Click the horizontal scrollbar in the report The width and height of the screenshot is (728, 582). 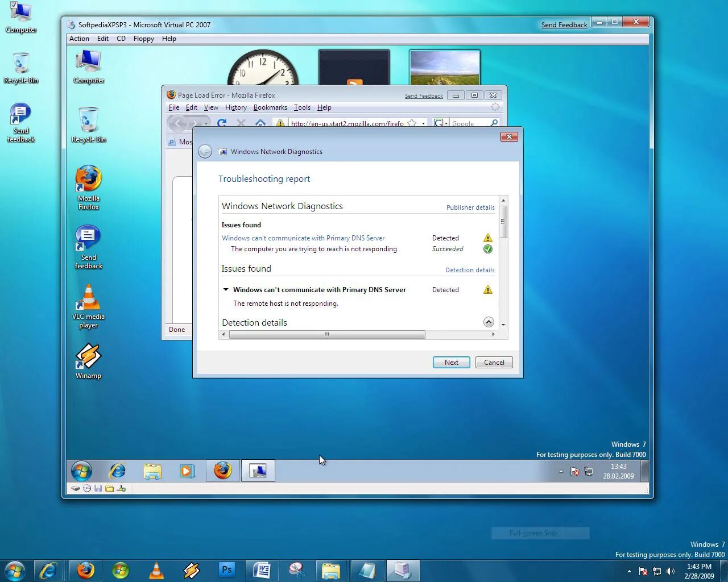[327, 335]
